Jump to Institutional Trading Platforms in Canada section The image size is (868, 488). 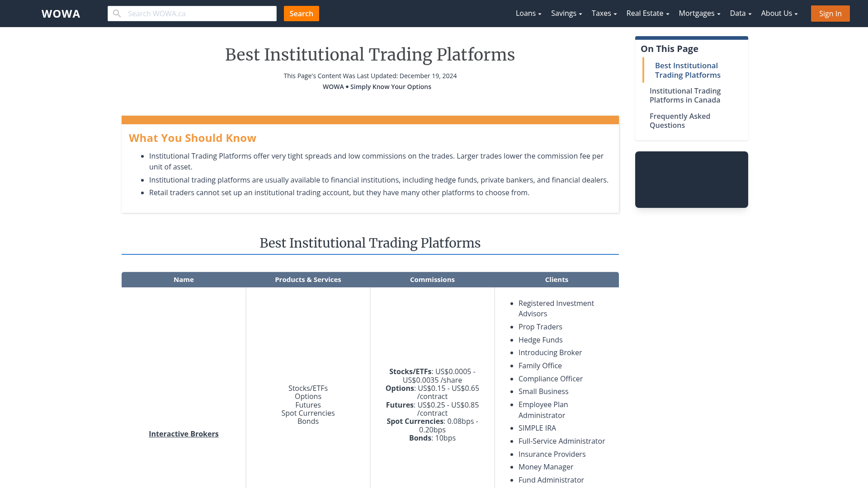(x=685, y=95)
